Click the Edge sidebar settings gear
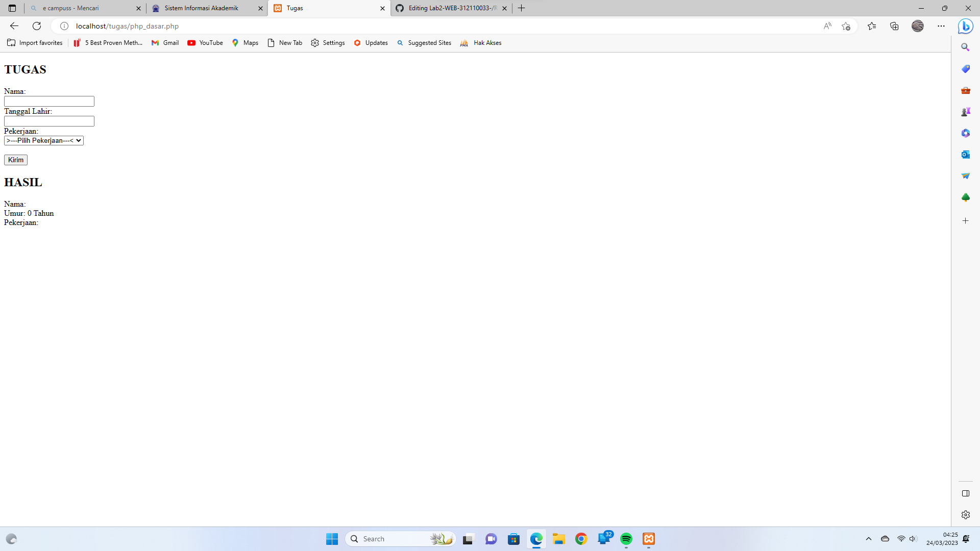980x551 pixels. [x=965, y=515]
